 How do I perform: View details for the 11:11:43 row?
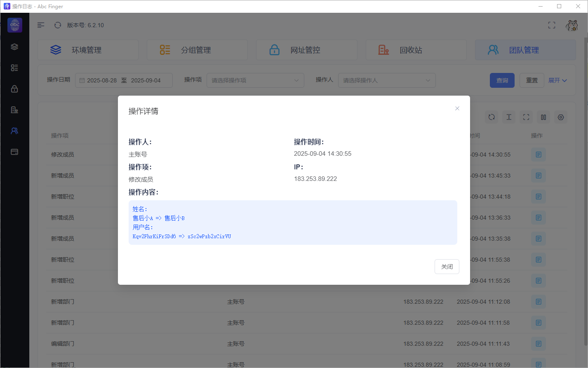(539, 344)
